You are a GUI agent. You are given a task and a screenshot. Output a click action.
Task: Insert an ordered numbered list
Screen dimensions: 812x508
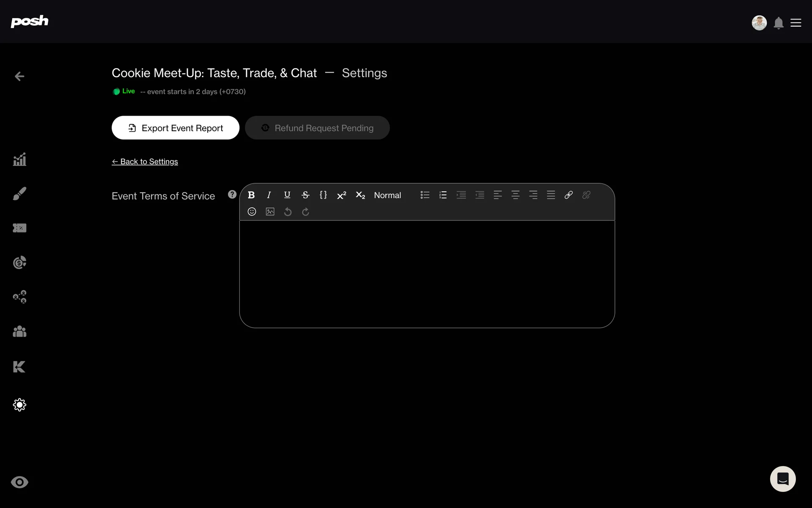[x=443, y=195]
